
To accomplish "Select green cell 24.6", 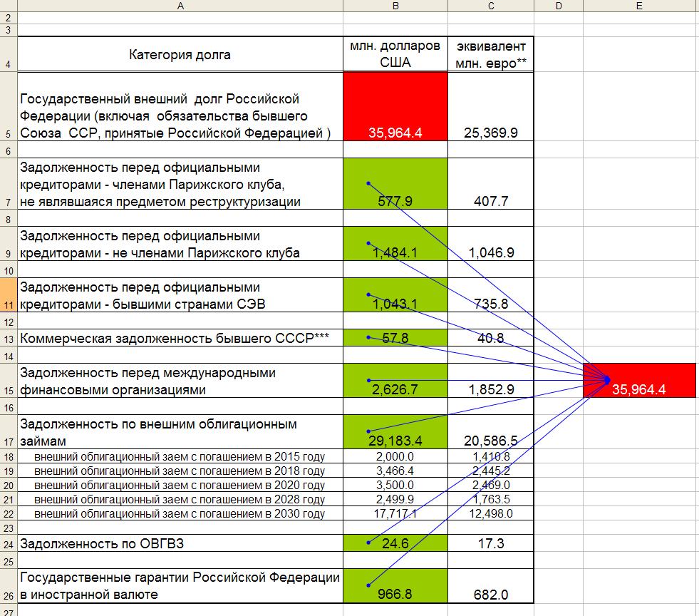I will click(395, 543).
